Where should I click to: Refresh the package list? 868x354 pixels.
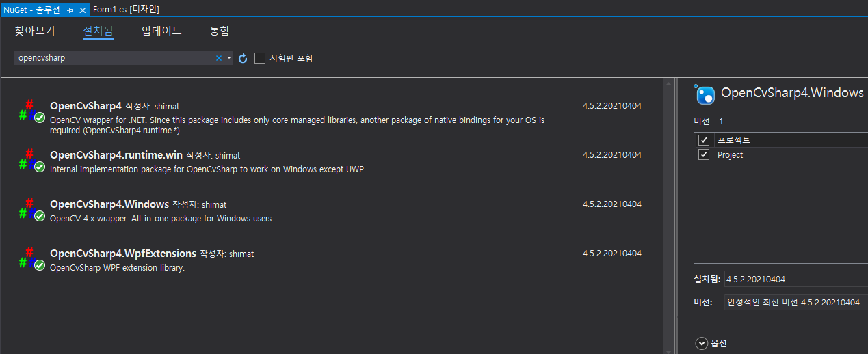(242, 59)
